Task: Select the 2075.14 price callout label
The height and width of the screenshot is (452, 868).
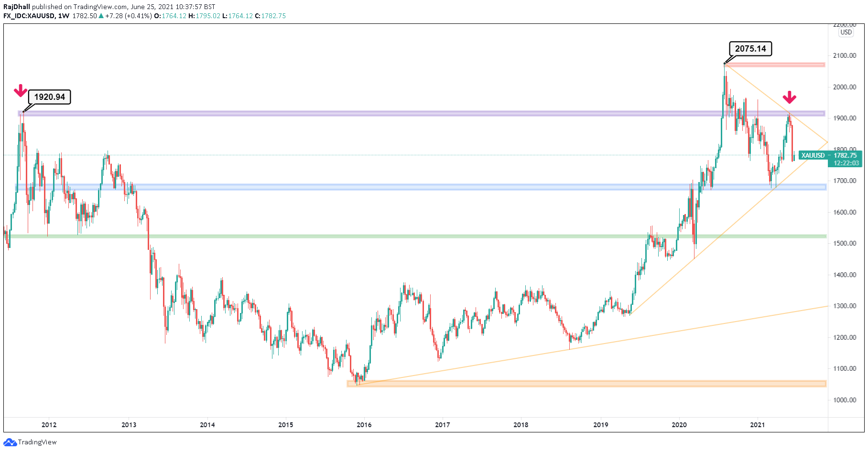Action: [750, 49]
